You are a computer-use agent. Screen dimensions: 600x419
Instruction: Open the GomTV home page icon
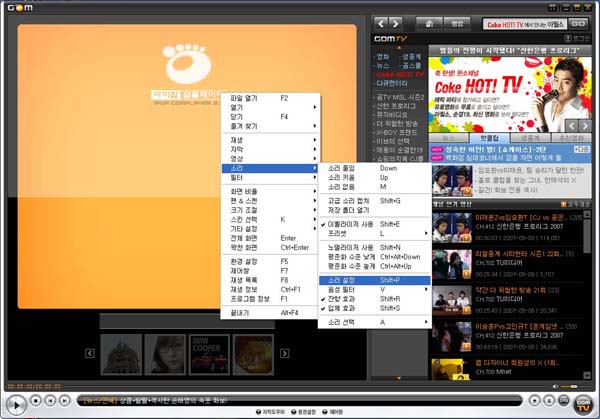pyautogui.click(x=429, y=24)
